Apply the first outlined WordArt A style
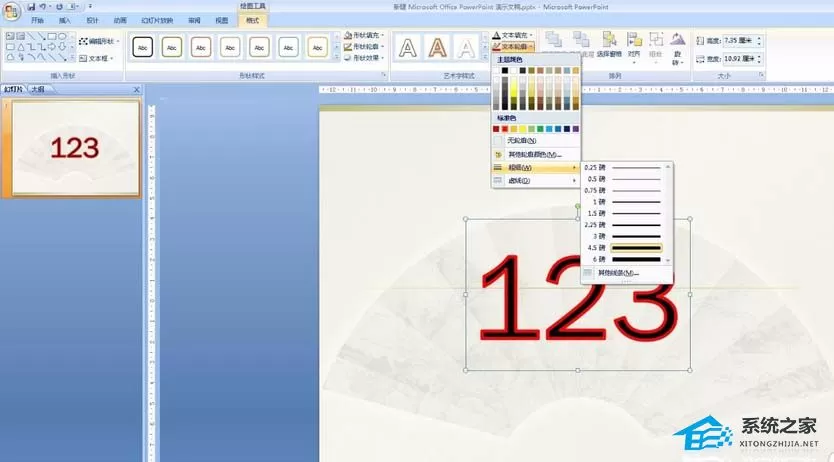 [x=407, y=48]
